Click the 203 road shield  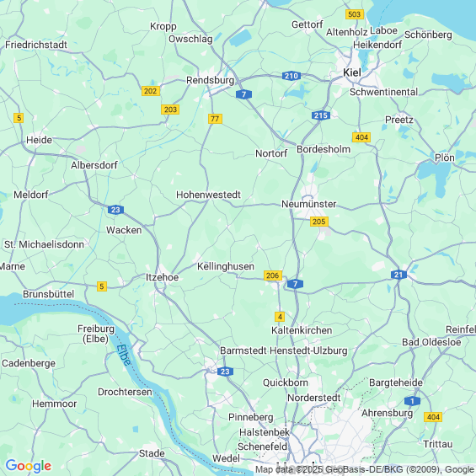click(x=170, y=110)
